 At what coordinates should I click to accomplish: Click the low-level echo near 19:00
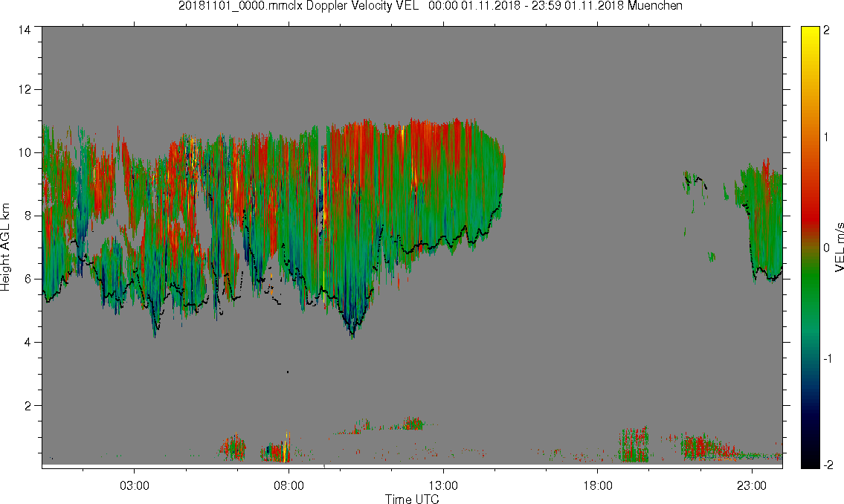tap(634, 445)
